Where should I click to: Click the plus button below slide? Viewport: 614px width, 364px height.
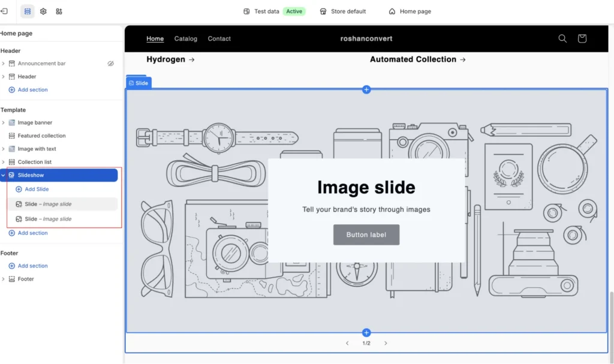[366, 333]
